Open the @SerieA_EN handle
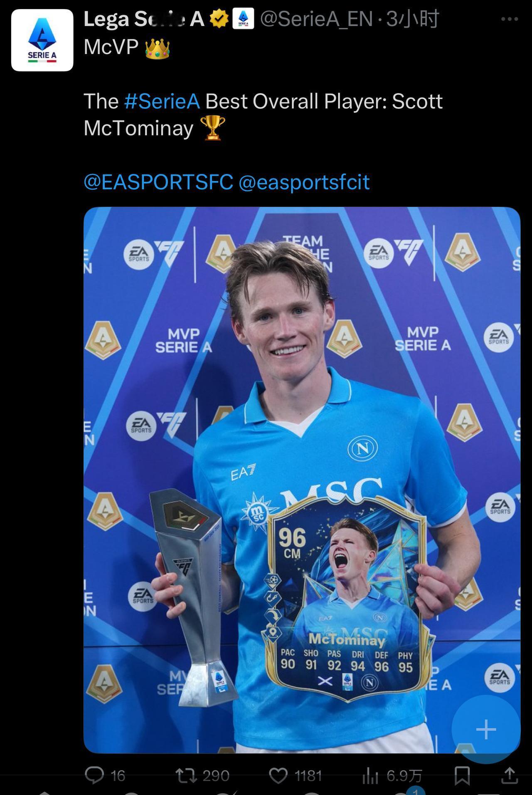The width and height of the screenshot is (532, 795). point(317,19)
